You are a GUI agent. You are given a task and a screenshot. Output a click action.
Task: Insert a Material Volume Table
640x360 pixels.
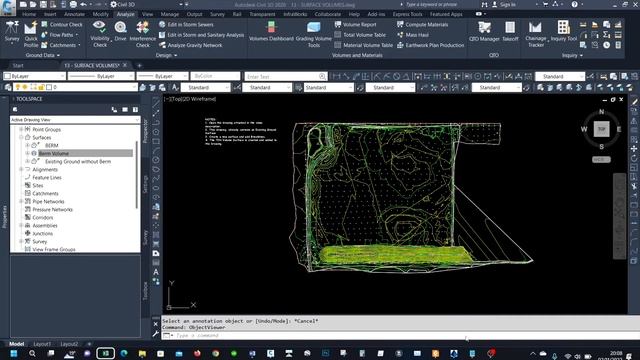pyautogui.click(x=364, y=45)
